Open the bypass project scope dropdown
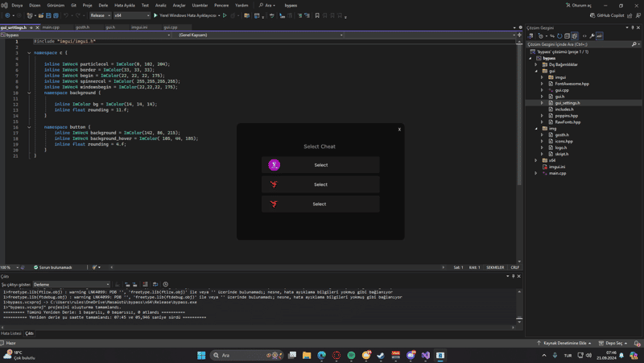The image size is (644, 363). coord(85,35)
